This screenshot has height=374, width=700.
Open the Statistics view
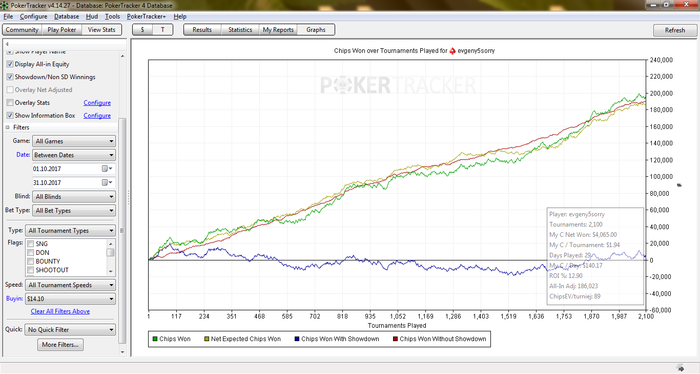click(x=240, y=30)
